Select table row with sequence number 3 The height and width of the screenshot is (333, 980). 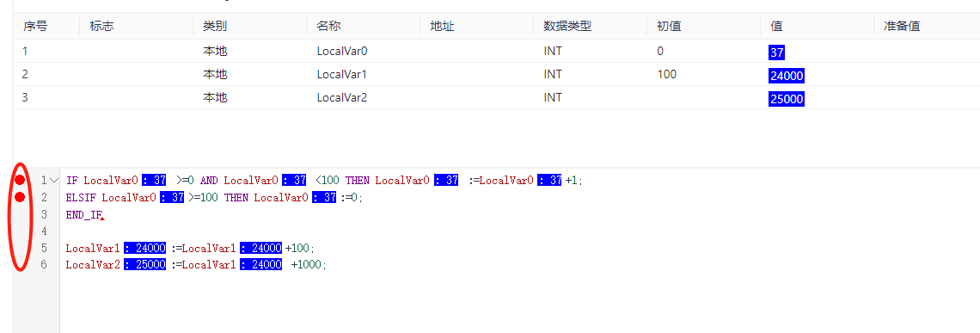point(496,97)
